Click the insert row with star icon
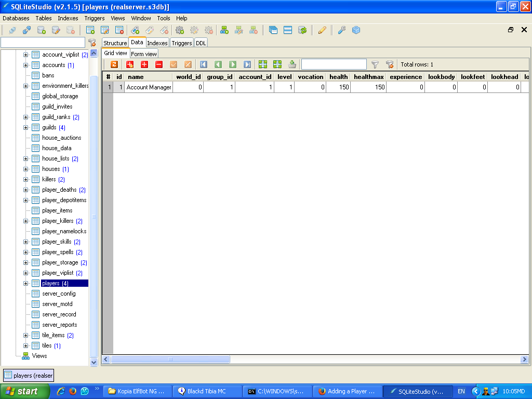Viewport: 532px width, 399px height. [x=129, y=64]
